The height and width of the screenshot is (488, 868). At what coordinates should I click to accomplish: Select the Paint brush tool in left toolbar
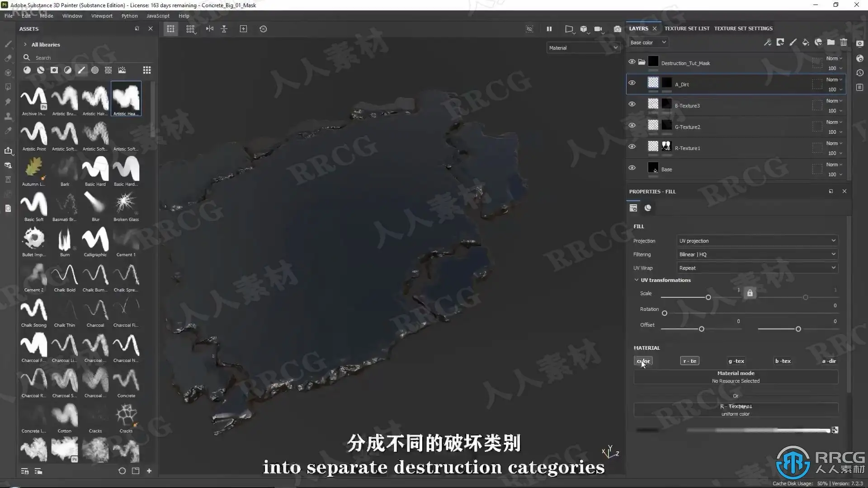tap(8, 44)
